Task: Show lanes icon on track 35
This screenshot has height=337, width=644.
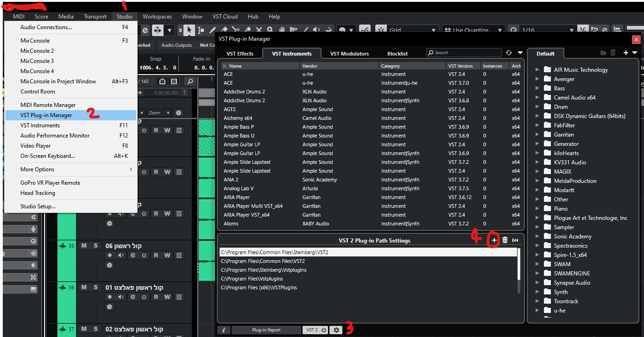Action: [179, 255]
